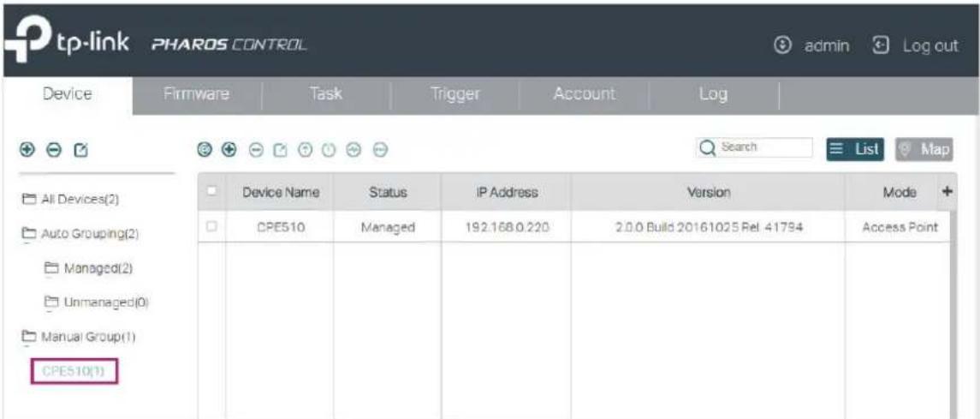Click the add group plus icon above the group tree
The height and width of the screenshot is (419, 980).
(26, 150)
